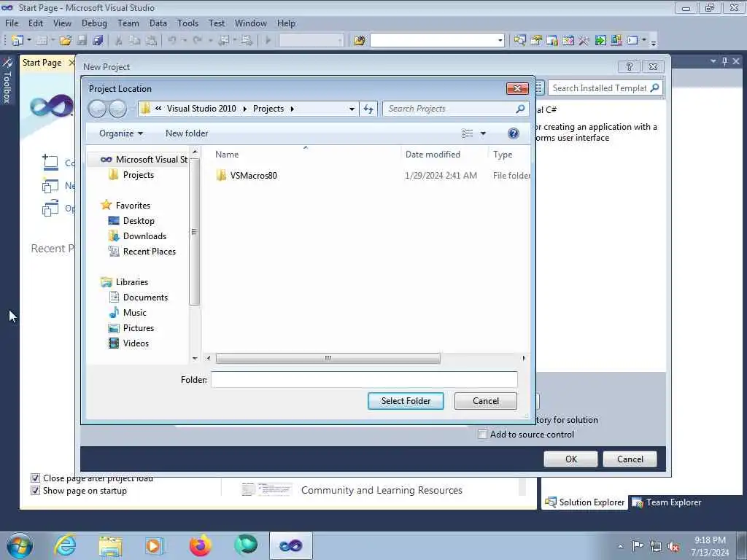Viewport: 747px width, 560px height.
Task: Click New folder in the dialog toolbar
Action: click(187, 133)
